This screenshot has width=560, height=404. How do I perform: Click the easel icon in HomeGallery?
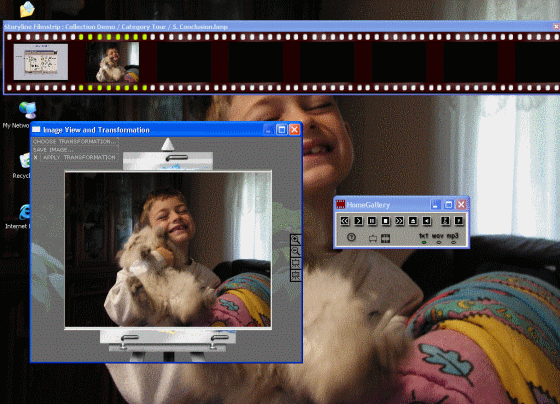373,238
